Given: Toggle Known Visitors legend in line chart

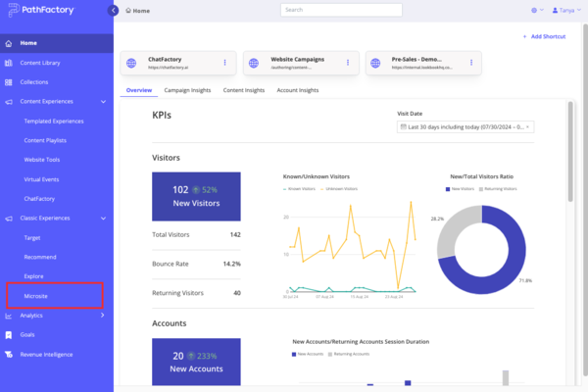Looking at the screenshot, I should (x=299, y=189).
